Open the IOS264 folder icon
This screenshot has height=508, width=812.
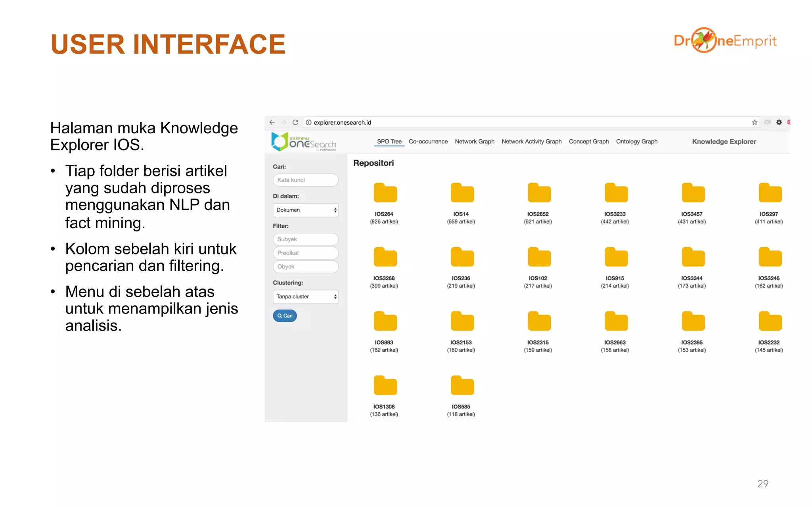point(385,193)
